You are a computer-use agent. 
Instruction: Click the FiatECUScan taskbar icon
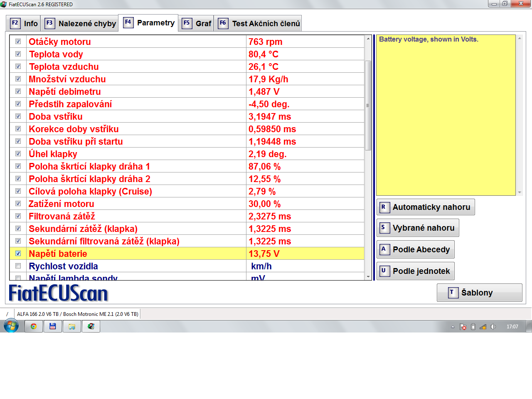point(91,326)
